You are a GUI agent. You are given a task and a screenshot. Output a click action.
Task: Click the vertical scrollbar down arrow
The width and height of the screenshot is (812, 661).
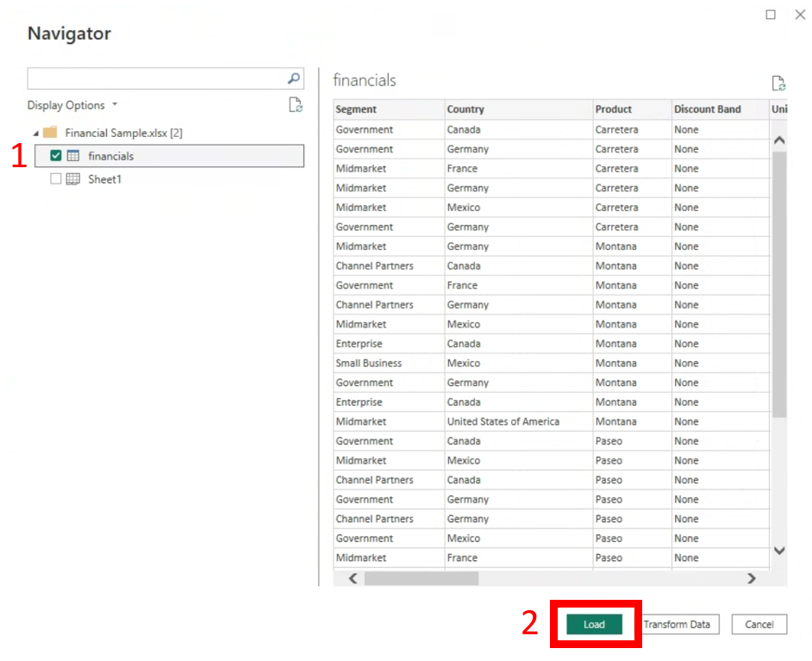point(779,551)
